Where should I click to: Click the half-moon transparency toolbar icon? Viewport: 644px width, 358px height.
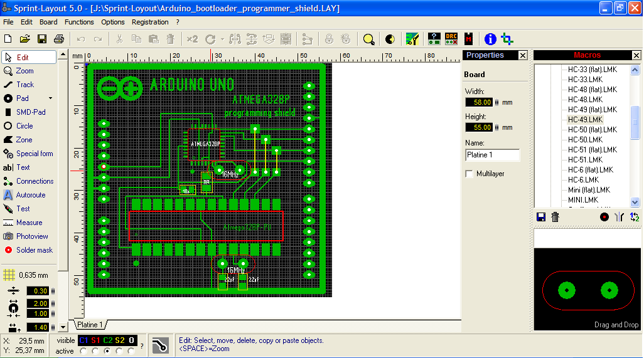point(390,39)
